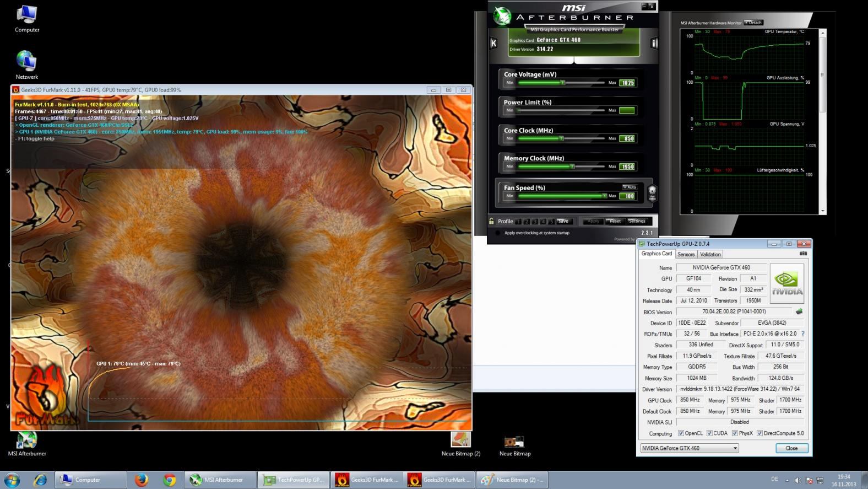This screenshot has height=489, width=868.
Task: Toggle Auto fan speed in Afterburner
Action: [629, 187]
